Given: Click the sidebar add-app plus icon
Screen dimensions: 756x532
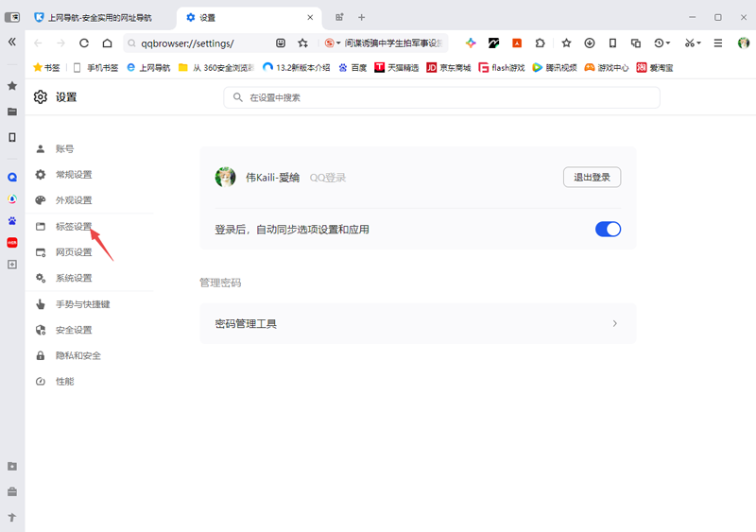Looking at the screenshot, I should click(12, 265).
